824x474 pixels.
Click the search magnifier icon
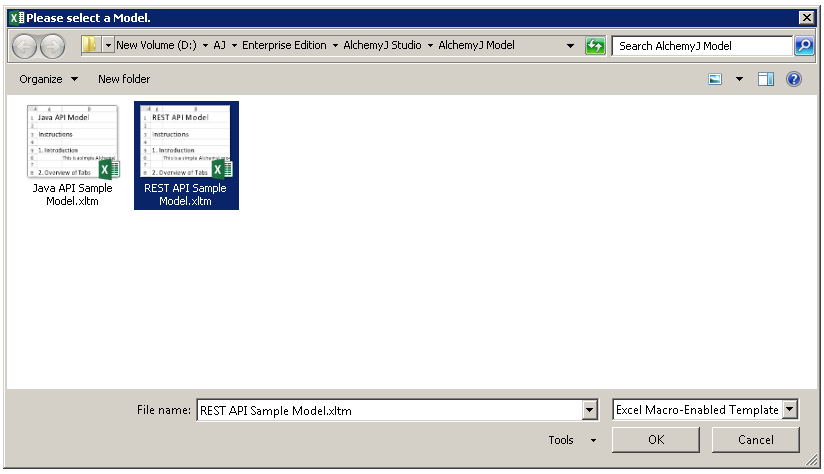pyautogui.click(x=804, y=46)
